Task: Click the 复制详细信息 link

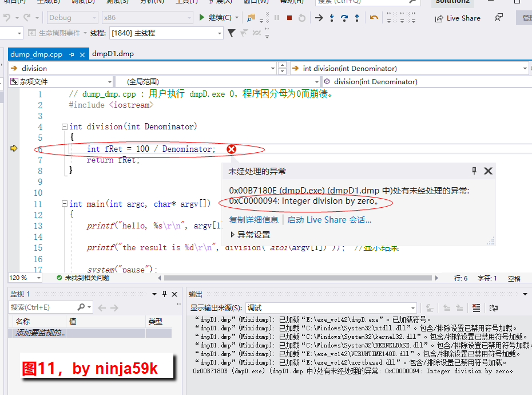Action: coord(253,219)
